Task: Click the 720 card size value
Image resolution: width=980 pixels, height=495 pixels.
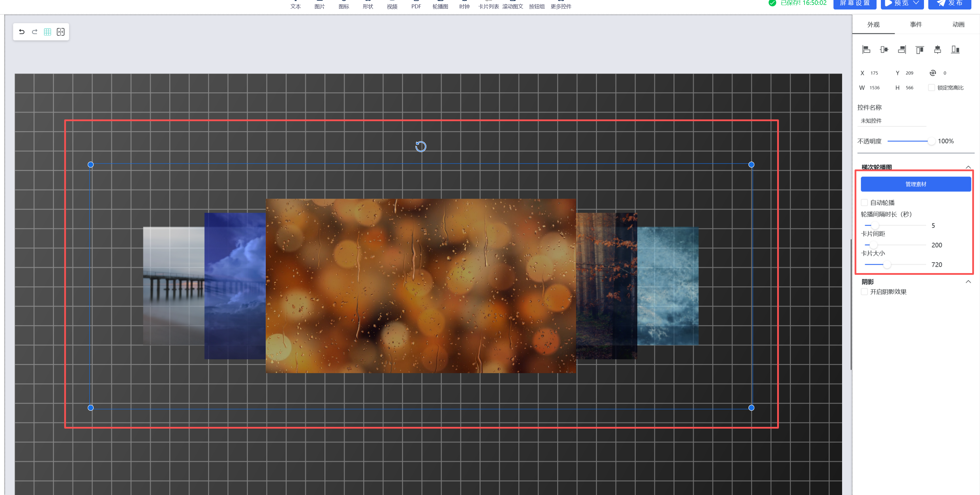Action: (x=937, y=265)
